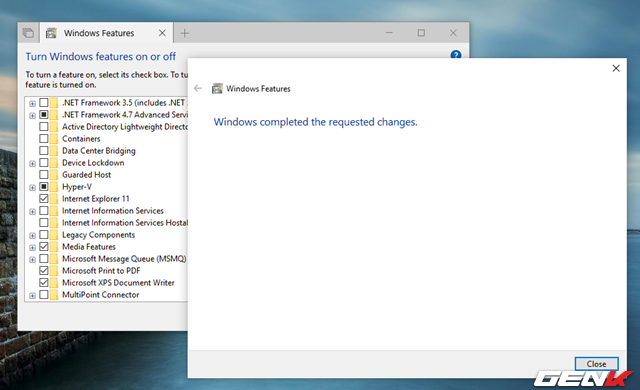Expand the Legacy Components node

pyautogui.click(x=32, y=236)
